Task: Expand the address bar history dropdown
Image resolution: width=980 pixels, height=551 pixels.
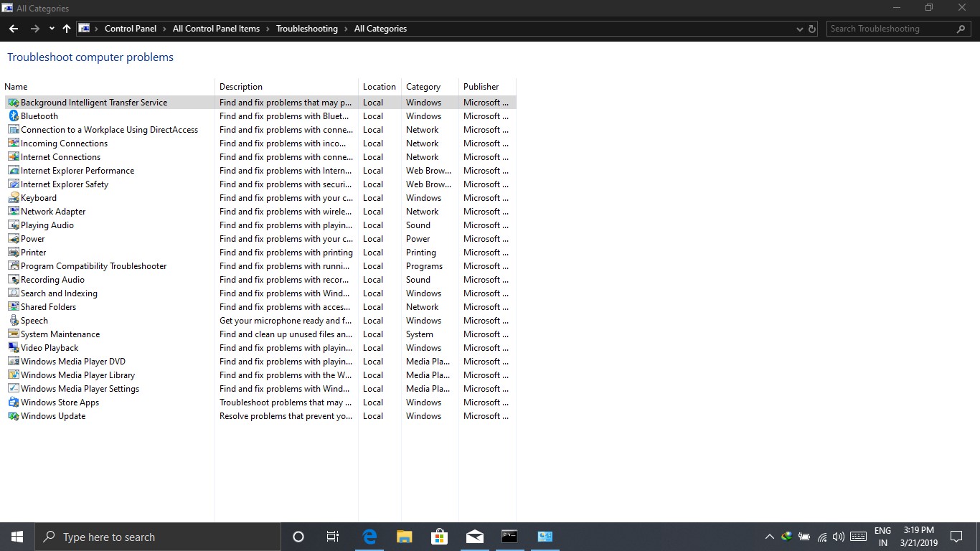Action: point(800,29)
